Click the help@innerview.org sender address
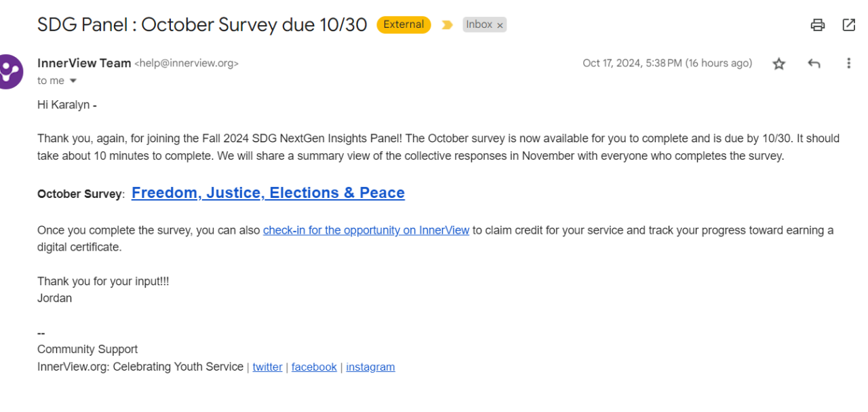The width and height of the screenshot is (868, 412). pyautogui.click(x=186, y=64)
